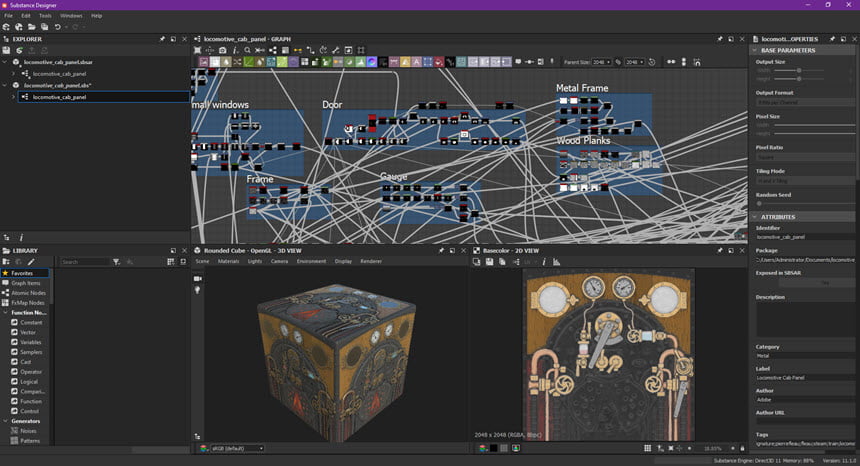Click the Identifier field in Attributes
Screen dimensions: 860x466
pos(805,237)
